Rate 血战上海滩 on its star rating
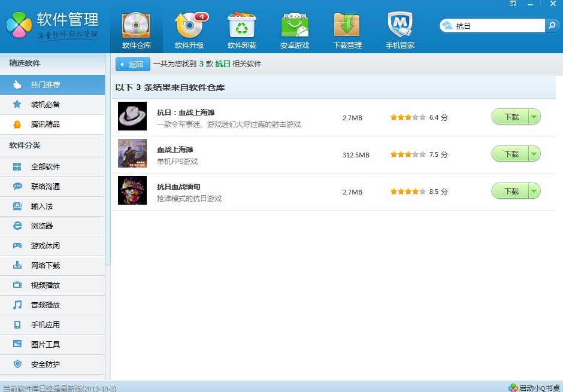563x392 pixels. [x=407, y=153]
